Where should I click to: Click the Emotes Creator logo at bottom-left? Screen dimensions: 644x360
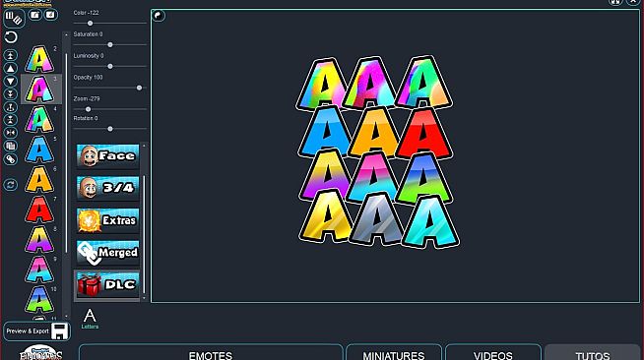40,352
